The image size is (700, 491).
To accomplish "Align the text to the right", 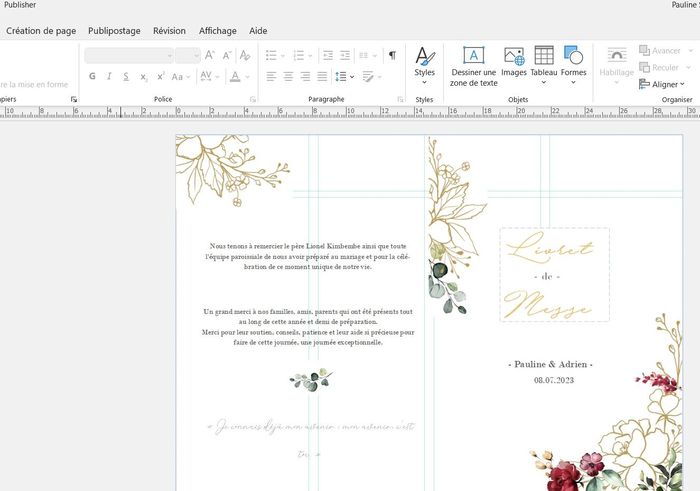I will 305,77.
